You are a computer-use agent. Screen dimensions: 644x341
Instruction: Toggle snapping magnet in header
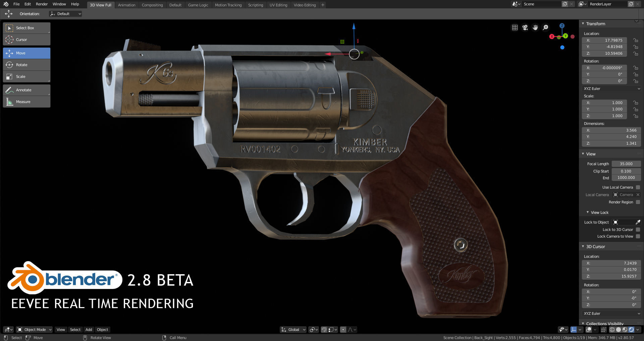coord(324,330)
